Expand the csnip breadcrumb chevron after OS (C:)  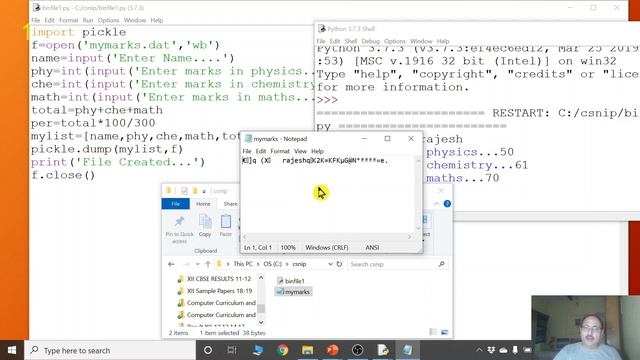pos(288,264)
